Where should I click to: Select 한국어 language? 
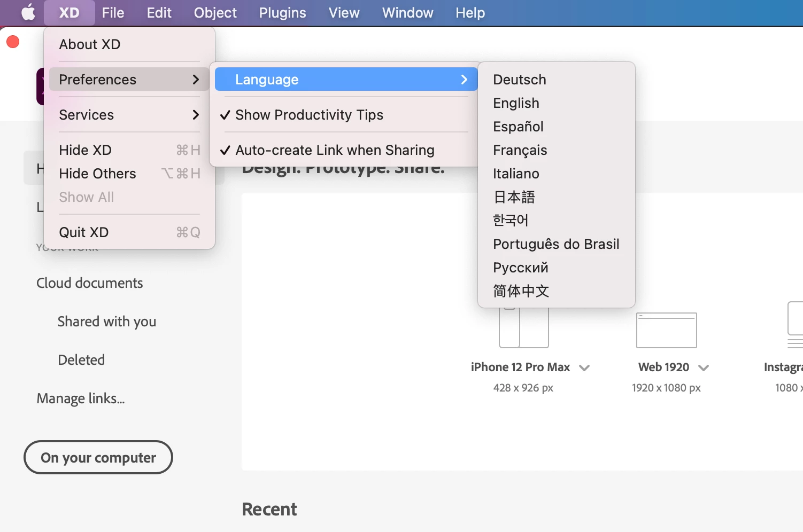557,221
